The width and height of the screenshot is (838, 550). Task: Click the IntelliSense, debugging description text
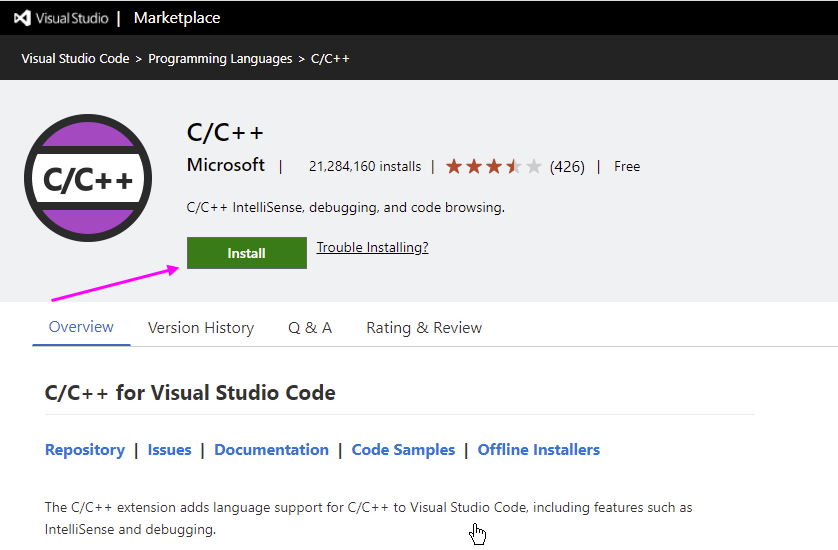(346, 207)
